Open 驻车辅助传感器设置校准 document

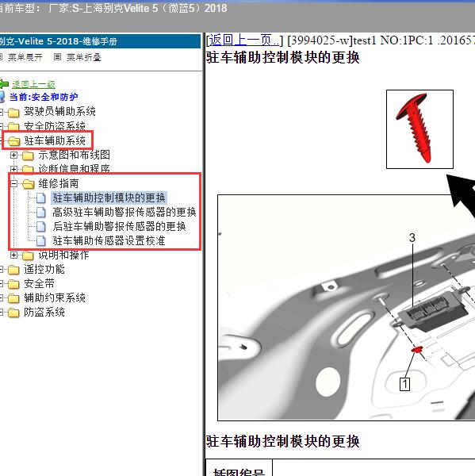pos(109,240)
